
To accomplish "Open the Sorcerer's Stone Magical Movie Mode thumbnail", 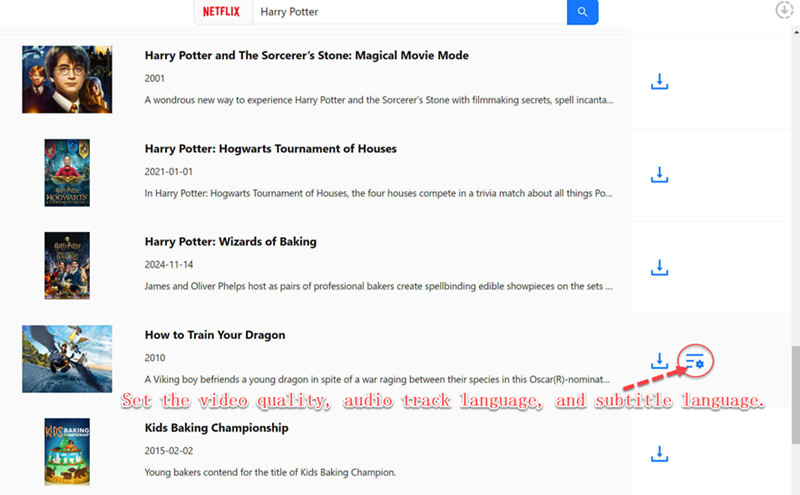I will pos(67,79).
